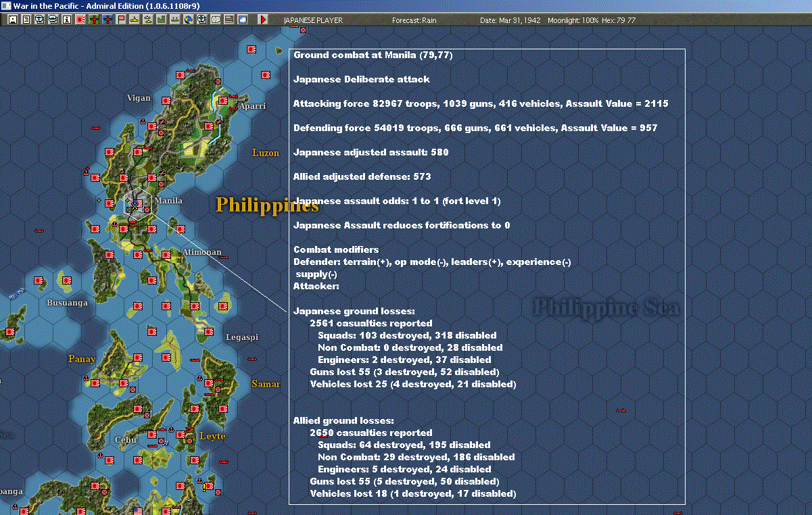Click the Hex: 79 77 status text

618,20
